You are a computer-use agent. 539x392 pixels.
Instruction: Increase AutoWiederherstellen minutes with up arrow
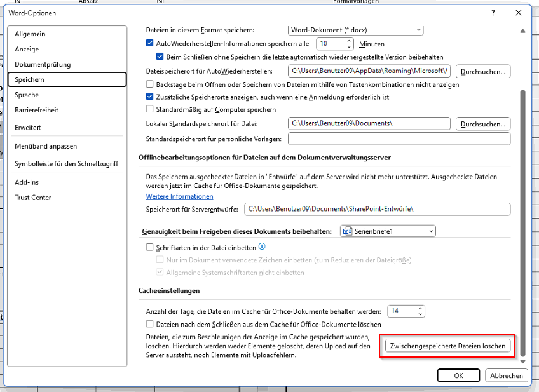pyautogui.click(x=349, y=41)
